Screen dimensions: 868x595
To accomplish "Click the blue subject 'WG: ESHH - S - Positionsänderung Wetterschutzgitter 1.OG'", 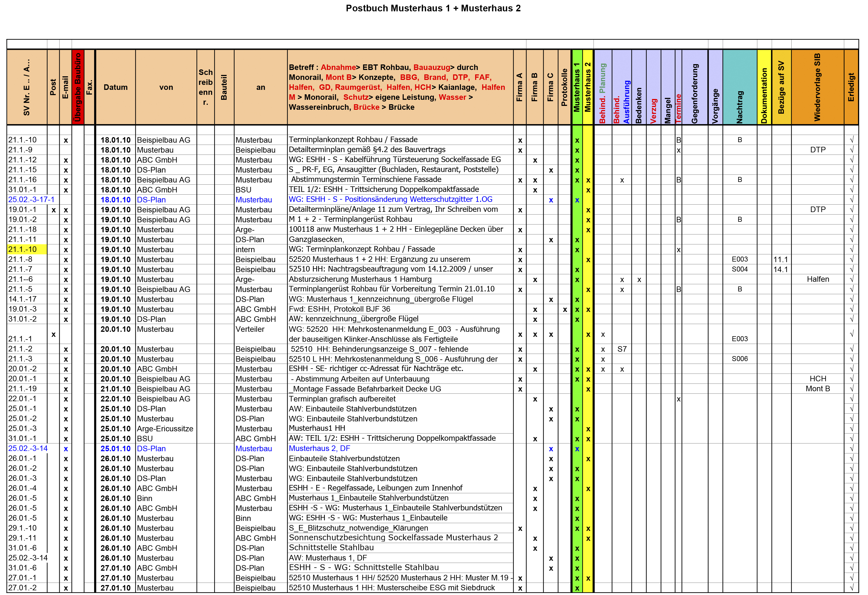I will pos(391,199).
